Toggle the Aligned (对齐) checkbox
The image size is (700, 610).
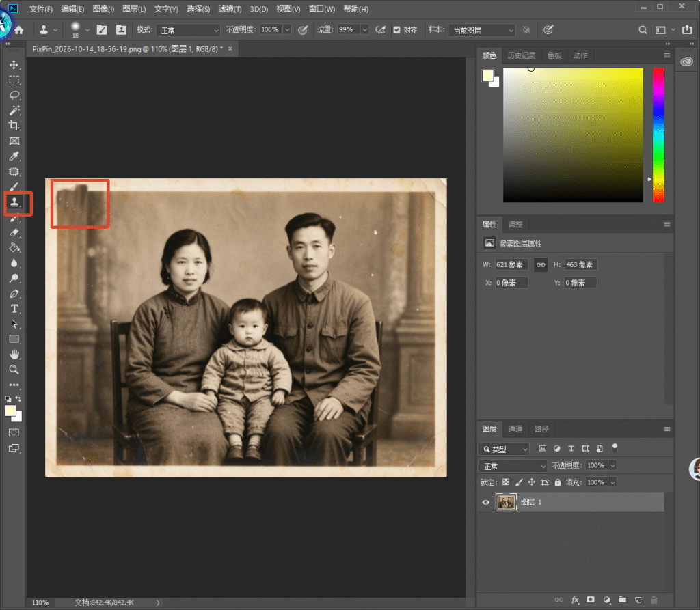(397, 30)
